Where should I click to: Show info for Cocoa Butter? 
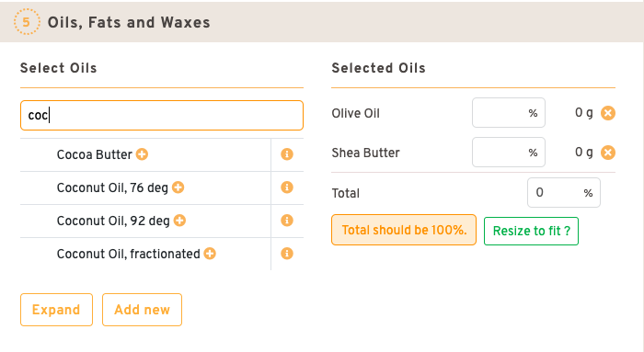[287, 154]
